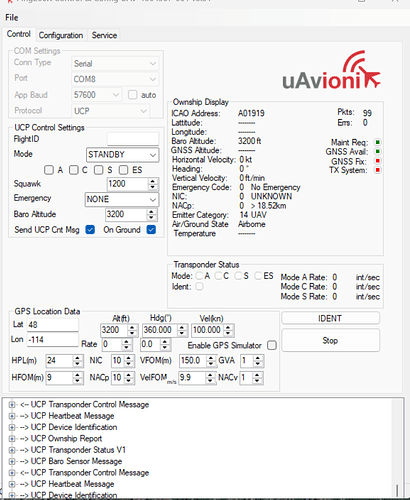
Task: Increase Baro Altitude with spinner arrow
Action: tap(152, 212)
